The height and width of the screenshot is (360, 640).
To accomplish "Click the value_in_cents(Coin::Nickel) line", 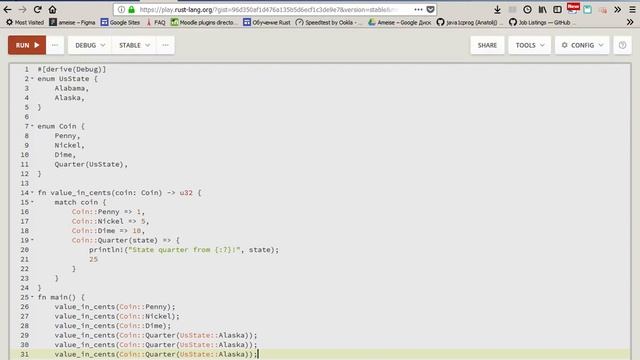I will tap(117, 316).
